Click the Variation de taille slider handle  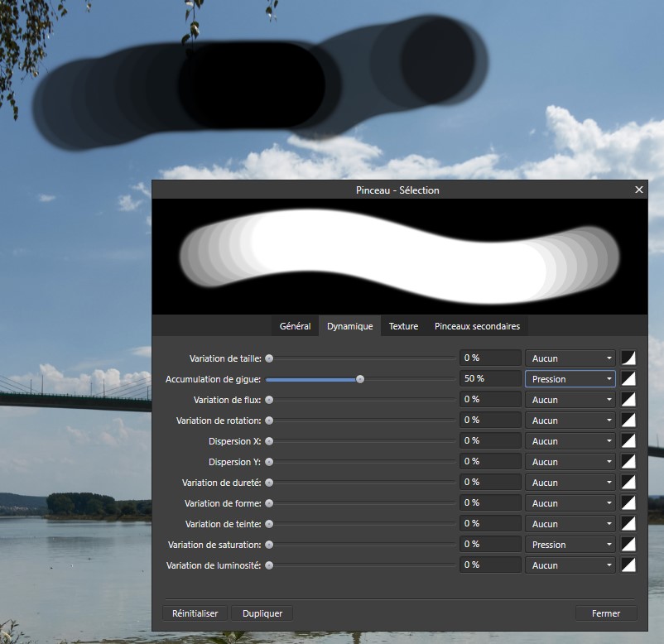pyautogui.click(x=269, y=358)
